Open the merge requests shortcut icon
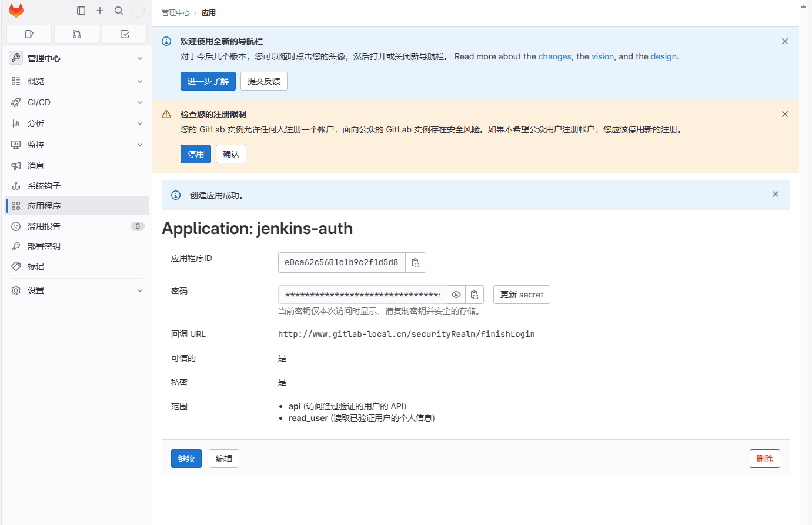This screenshot has height=525, width=812. tap(77, 34)
